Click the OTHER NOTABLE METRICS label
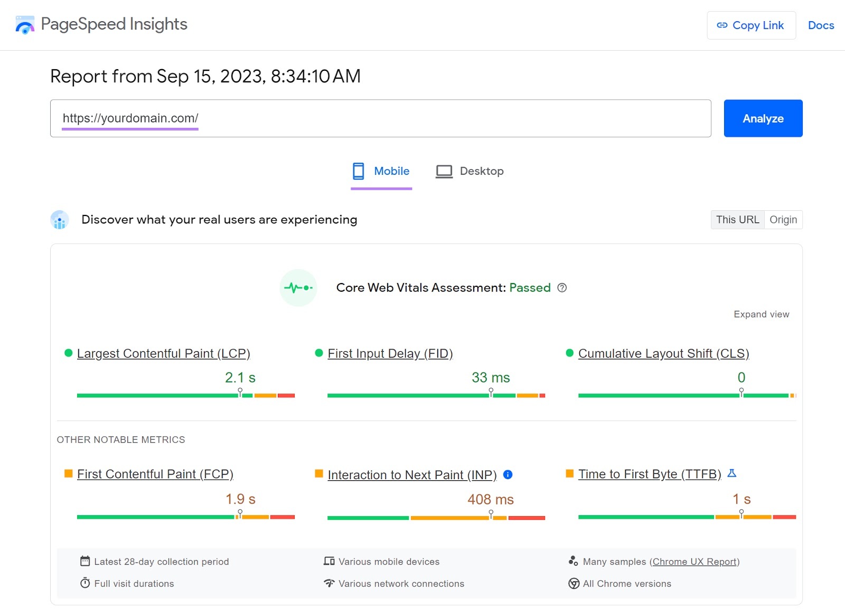845x616 pixels. point(121,440)
